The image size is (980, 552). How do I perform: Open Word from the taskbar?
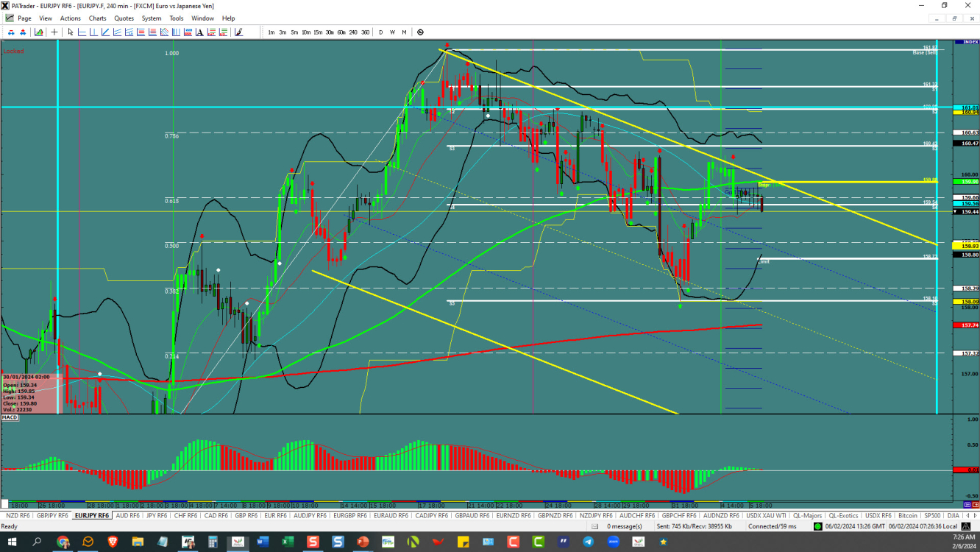[x=263, y=542]
